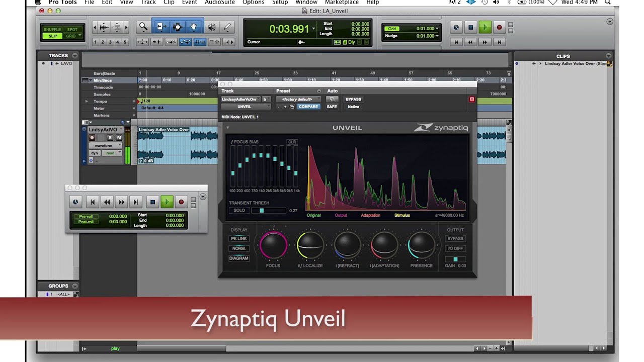The image size is (644, 362).
Task: Open the Groups list menu
Action: (x=76, y=286)
